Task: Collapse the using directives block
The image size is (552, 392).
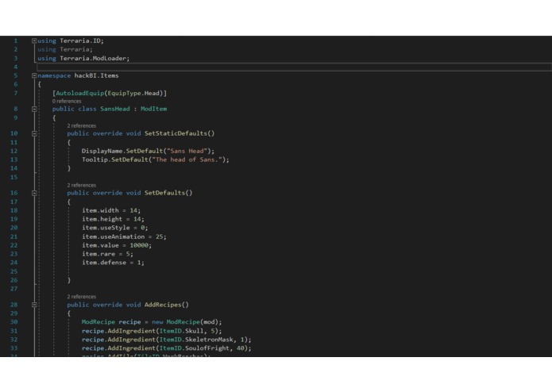Action: click(34, 40)
